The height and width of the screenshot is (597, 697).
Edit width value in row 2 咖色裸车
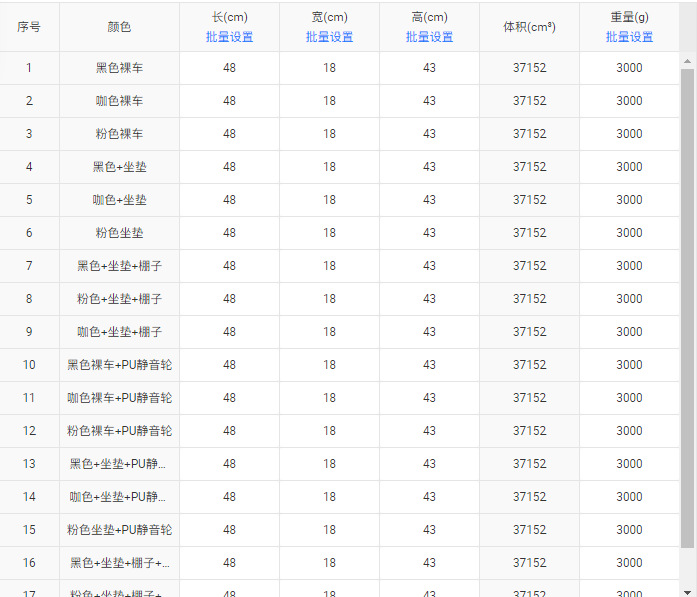tap(329, 101)
